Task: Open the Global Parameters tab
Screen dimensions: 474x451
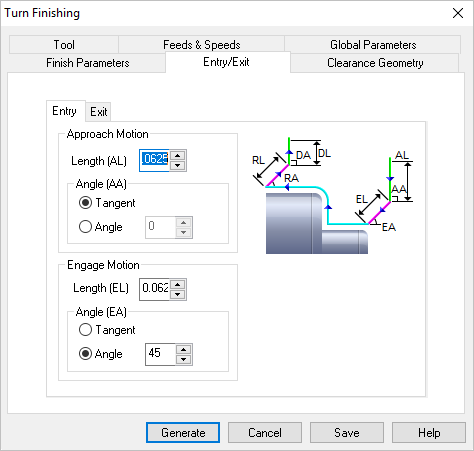Action: coord(373,45)
